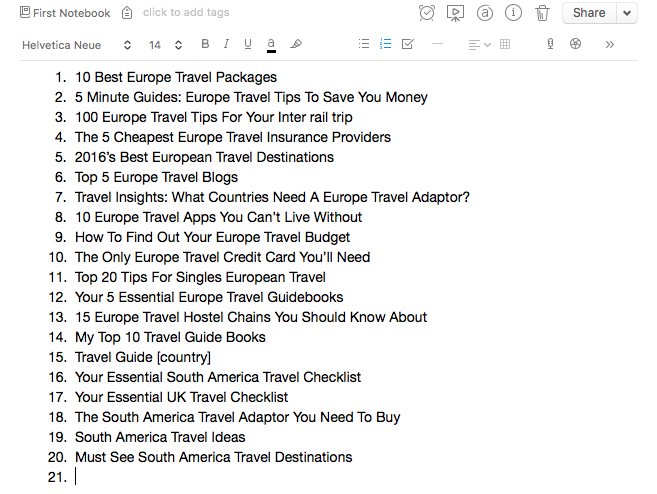Click 'The South America Travel Adaptor' line
The height and width of the screenshot is (494, 657).
pyautogui.click(x=238, y=417)
